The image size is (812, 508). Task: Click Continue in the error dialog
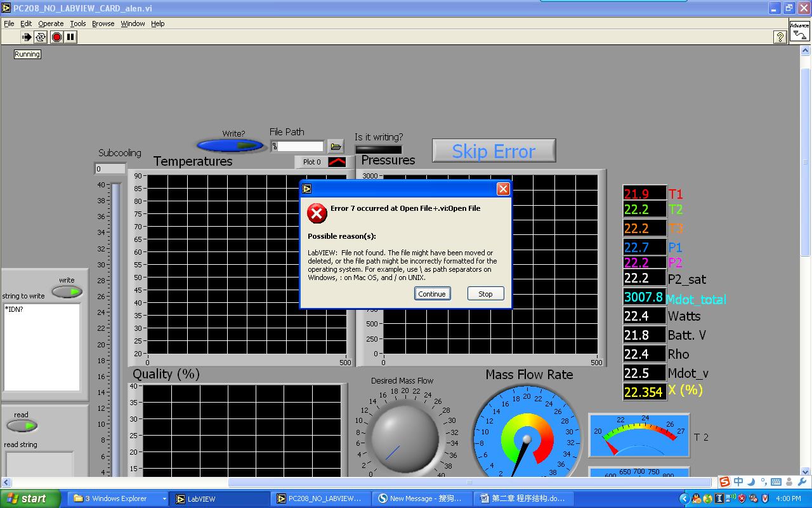432,294
